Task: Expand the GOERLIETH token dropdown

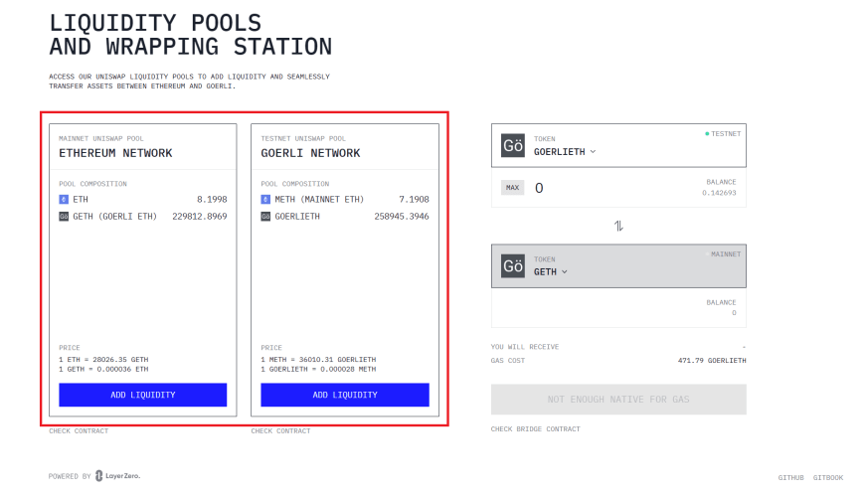Action: (565, 152)
